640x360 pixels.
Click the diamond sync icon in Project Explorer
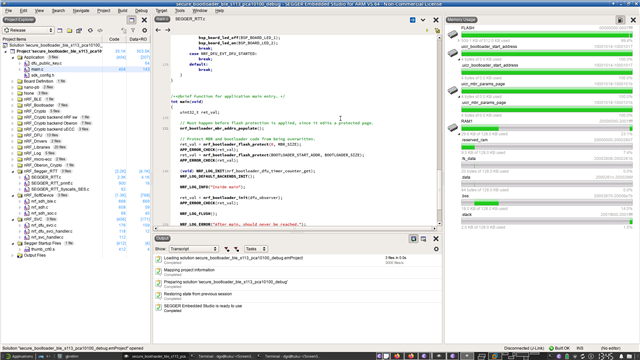[x=90, y=30]
